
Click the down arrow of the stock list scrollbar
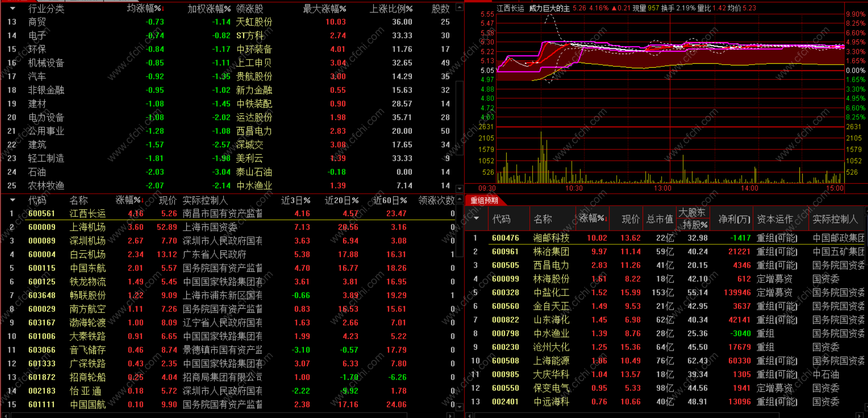[459, 407]
